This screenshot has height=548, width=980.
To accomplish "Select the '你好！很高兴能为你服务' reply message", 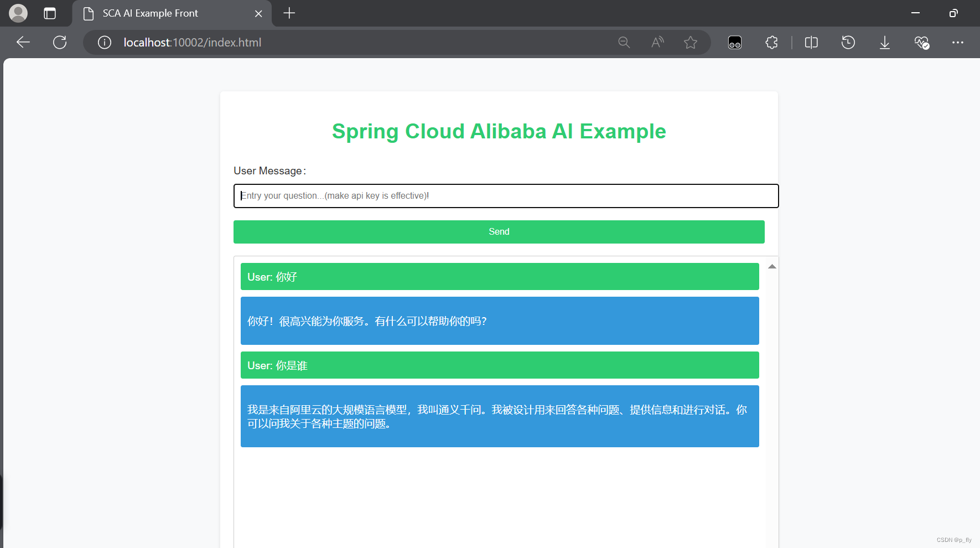I will (500, 321).
